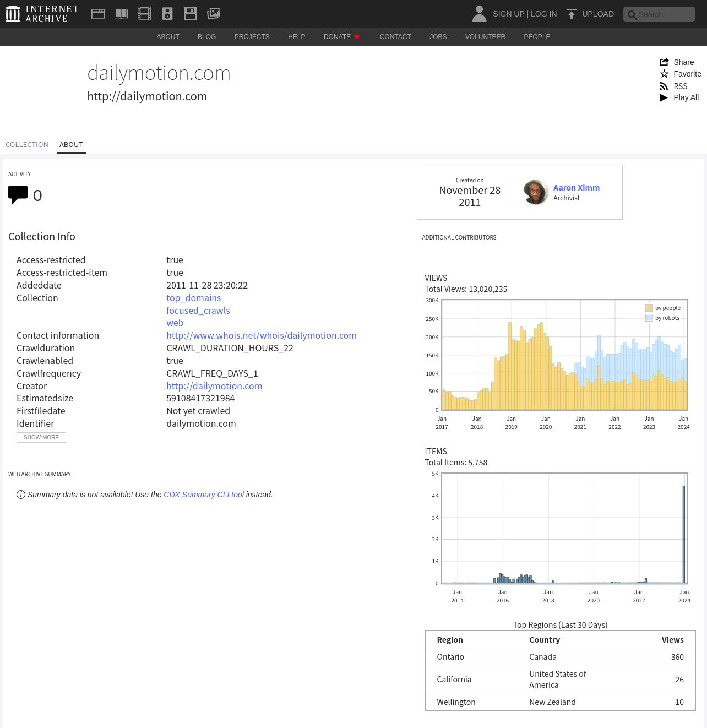Click the Play All triangle icon
707x728 pixels.
pos(664,97)
